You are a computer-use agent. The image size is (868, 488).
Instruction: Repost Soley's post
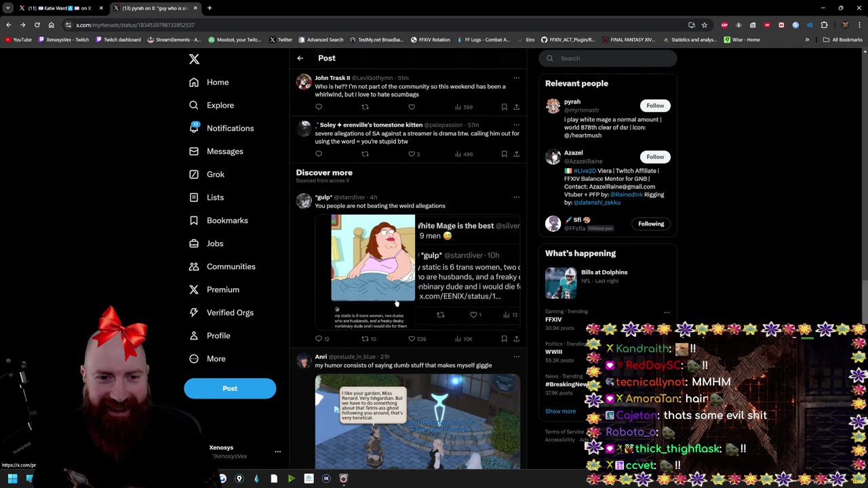(x=365, y=154)
